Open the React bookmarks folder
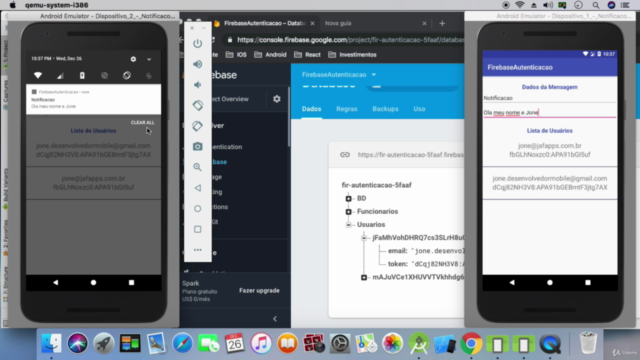640x360 pixels. pyautogui.click(x=307, y=55)
